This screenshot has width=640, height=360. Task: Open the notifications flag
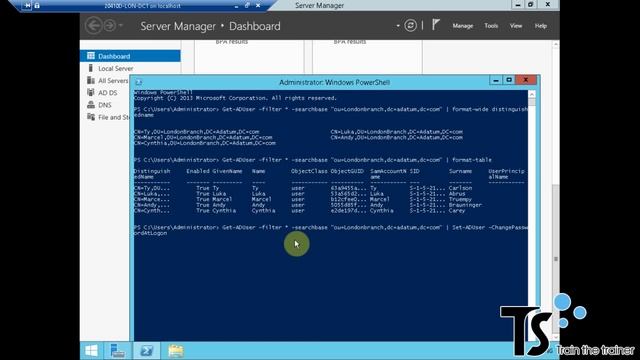[x=436, y=25]
